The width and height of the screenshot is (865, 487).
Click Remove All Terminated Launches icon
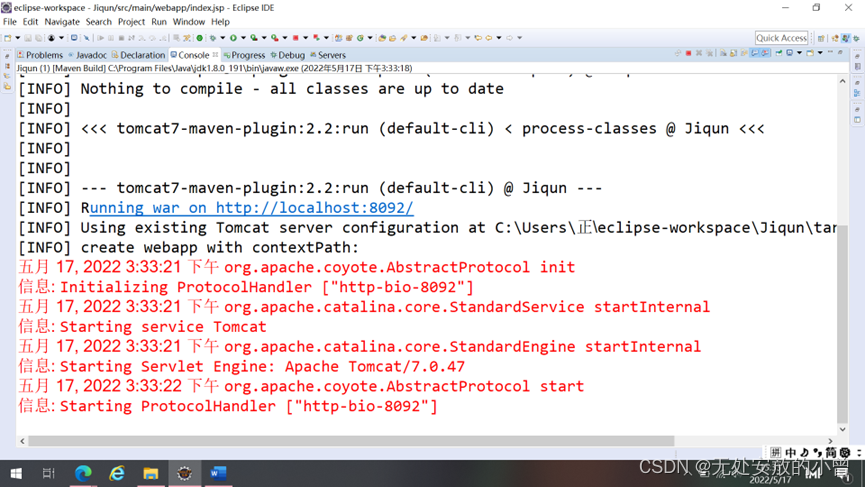click(x=709, y=53)
